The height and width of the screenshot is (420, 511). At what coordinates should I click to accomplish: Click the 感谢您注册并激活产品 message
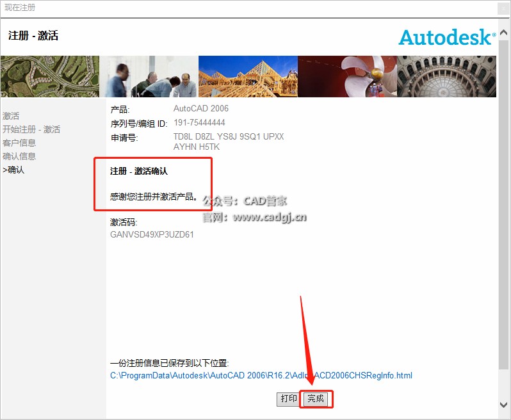point(154,197)
